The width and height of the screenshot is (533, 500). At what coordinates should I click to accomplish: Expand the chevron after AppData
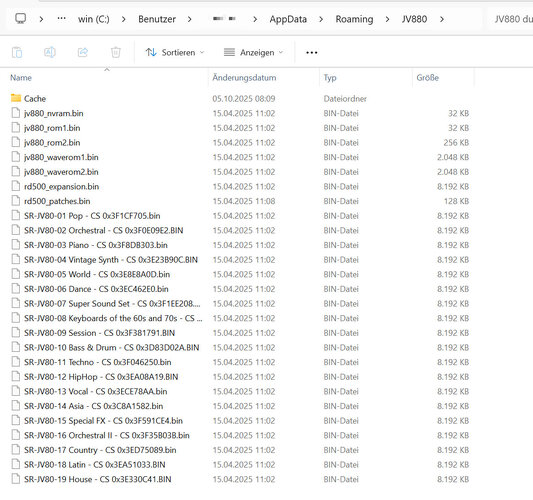[x=321, y=19]
